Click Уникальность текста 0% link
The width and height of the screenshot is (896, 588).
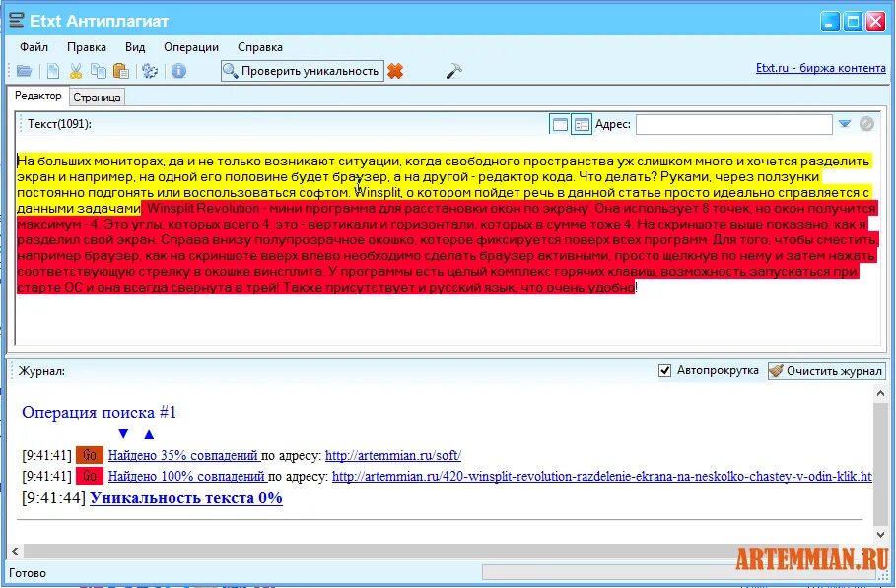click(186, 498)
